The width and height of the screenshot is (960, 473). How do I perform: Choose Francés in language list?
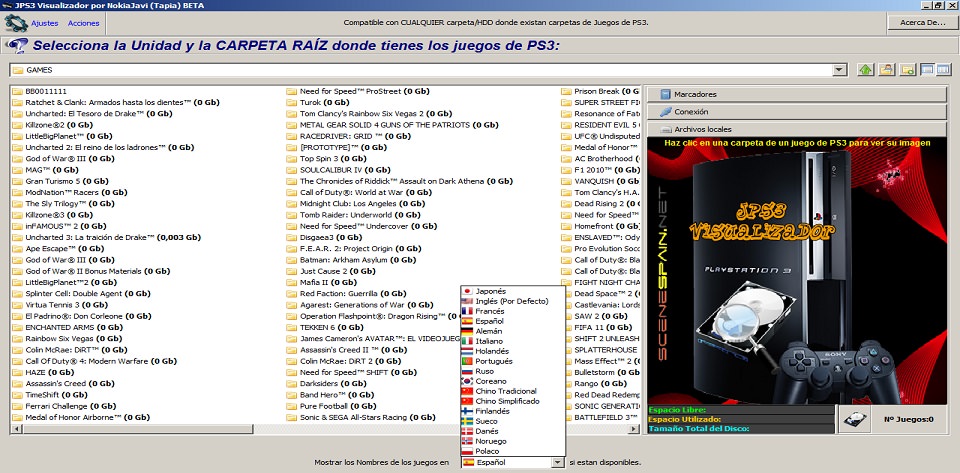coord(512,311)
